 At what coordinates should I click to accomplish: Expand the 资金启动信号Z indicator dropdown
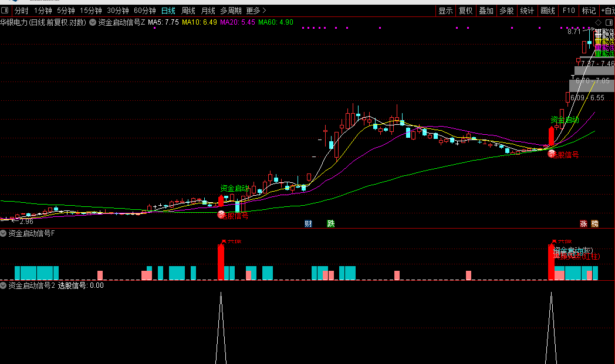(x=93, y=22)
